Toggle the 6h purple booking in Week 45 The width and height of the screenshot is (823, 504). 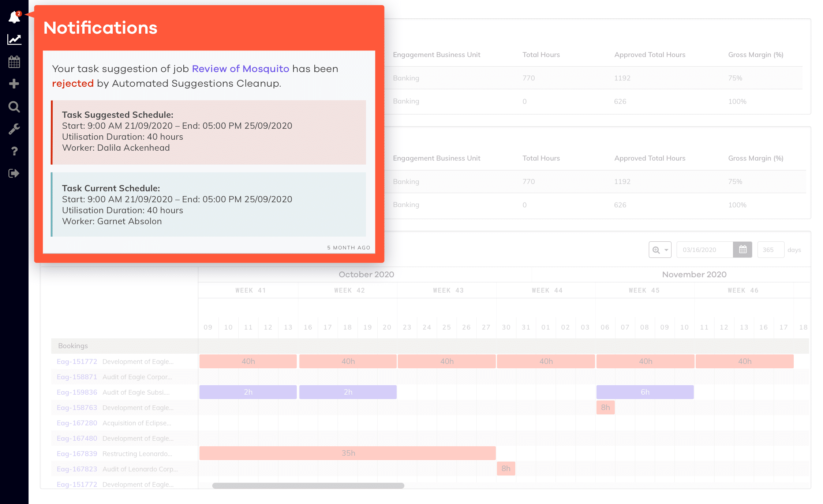click(x=645, y=392)
